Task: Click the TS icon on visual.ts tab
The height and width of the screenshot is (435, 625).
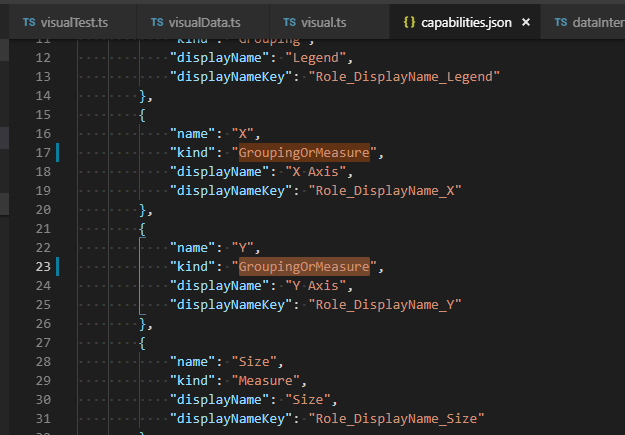Action: point(289,22)
